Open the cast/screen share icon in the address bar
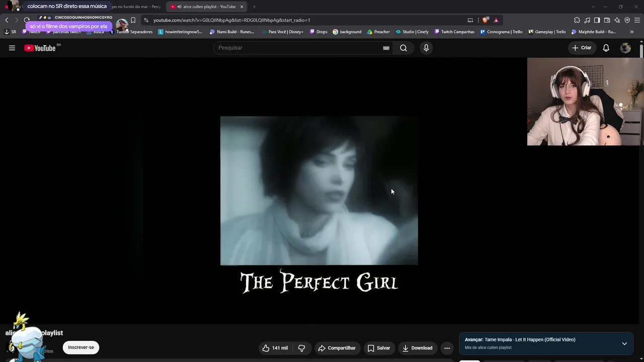The width and height of the screenshot is (644, 362). [470, 20]
